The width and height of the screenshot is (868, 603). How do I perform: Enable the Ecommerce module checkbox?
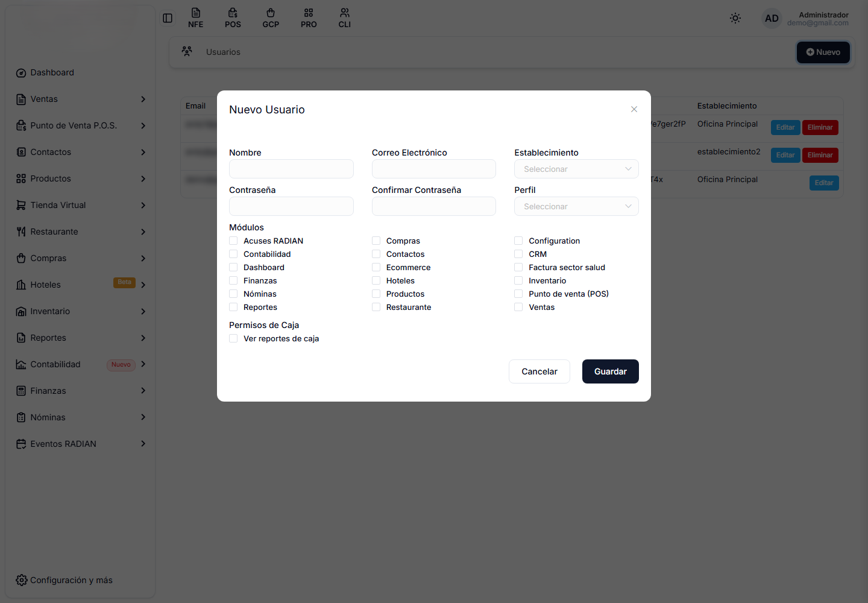(376, 267)
